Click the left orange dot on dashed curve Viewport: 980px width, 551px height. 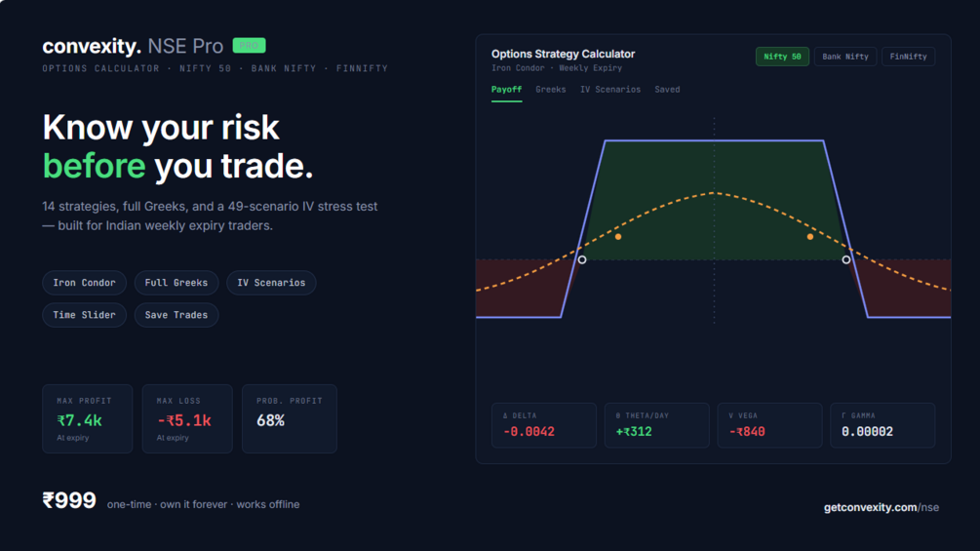pos(618,237)
